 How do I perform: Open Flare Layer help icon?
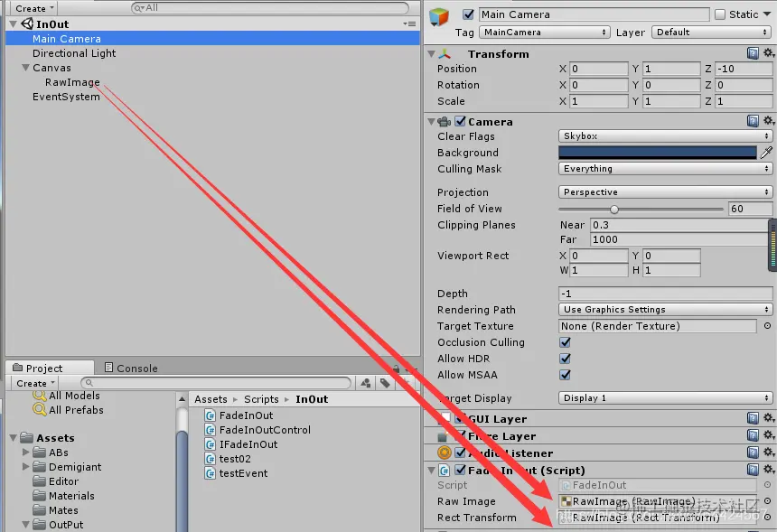click(x=753, y=435)
